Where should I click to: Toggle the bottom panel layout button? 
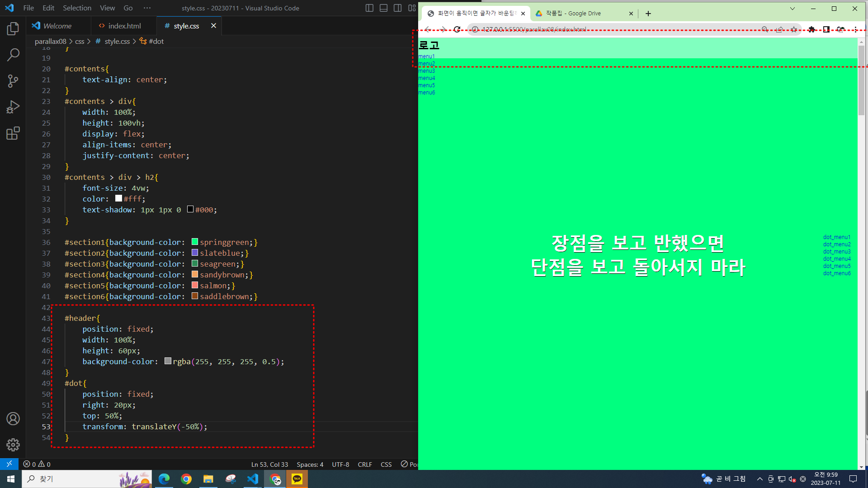click(383, 8)
